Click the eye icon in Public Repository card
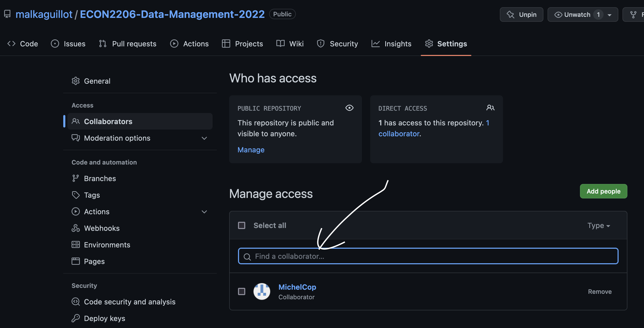The height and width of the screenshot is (328, 644). 349,108
